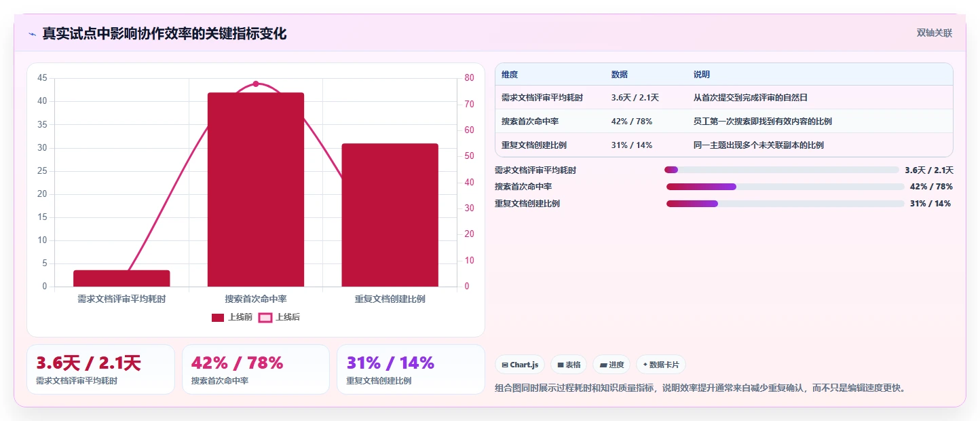This screenshot has width=980, height=421.
Task: Click the 表格 tag
Action: 569,365
